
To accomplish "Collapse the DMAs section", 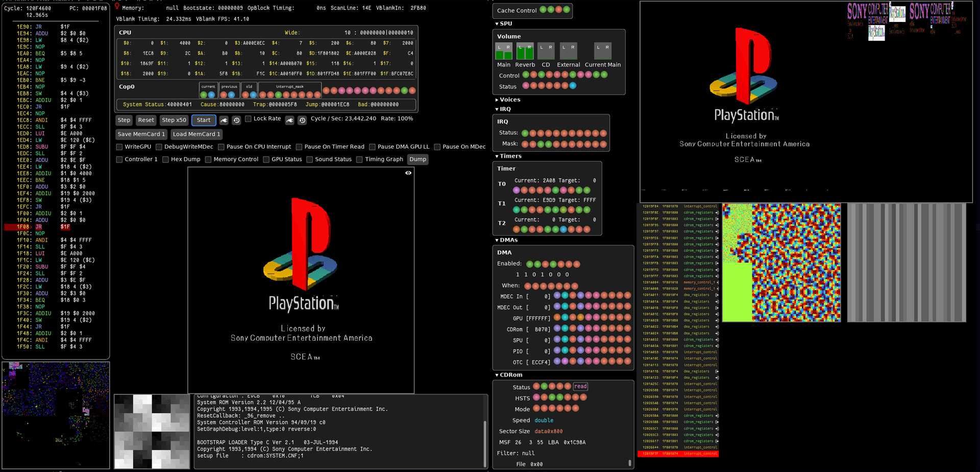I will click(506, 240).
